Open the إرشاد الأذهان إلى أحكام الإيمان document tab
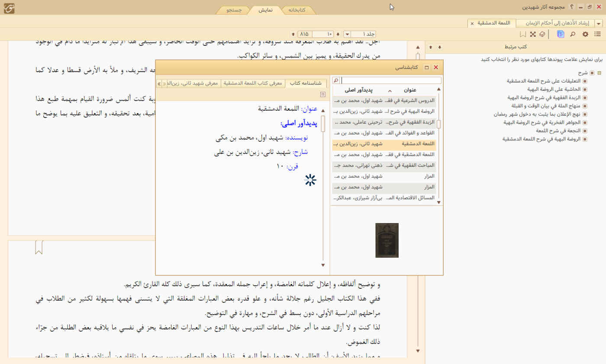 tap(555, 23)
